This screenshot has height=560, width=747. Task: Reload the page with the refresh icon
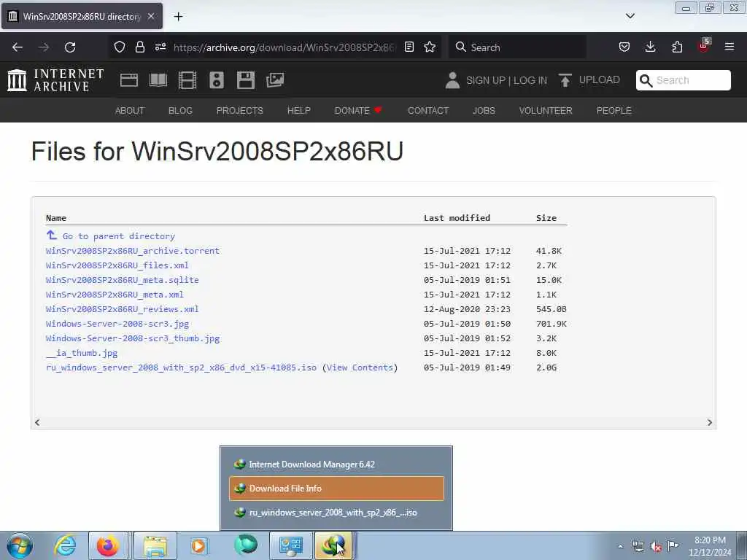tap(70, 47)
